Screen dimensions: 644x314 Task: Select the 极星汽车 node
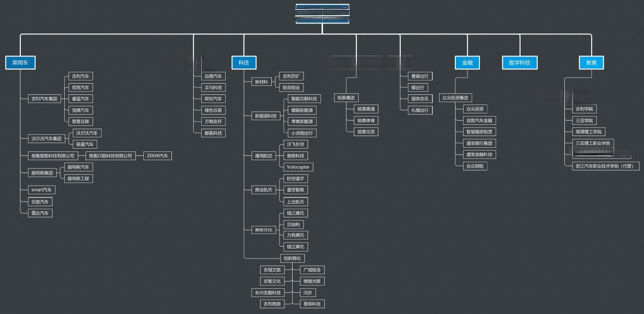tap(85, 144)
